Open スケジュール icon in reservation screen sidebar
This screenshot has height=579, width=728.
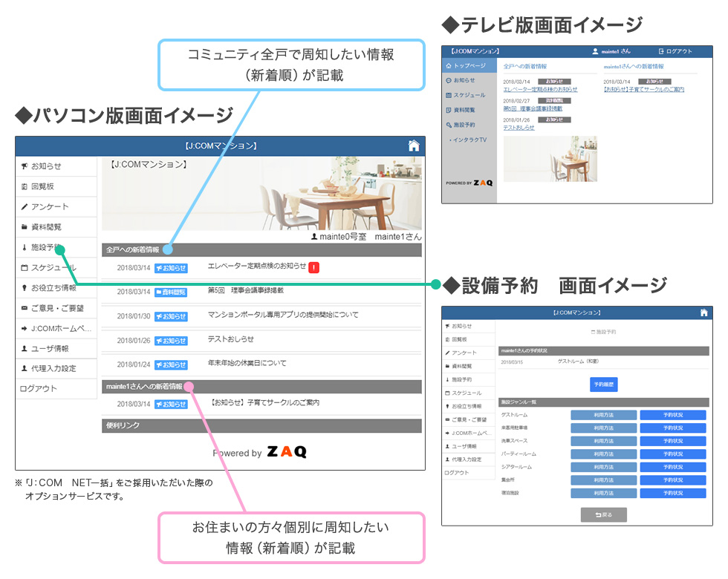tap(447, 393)
